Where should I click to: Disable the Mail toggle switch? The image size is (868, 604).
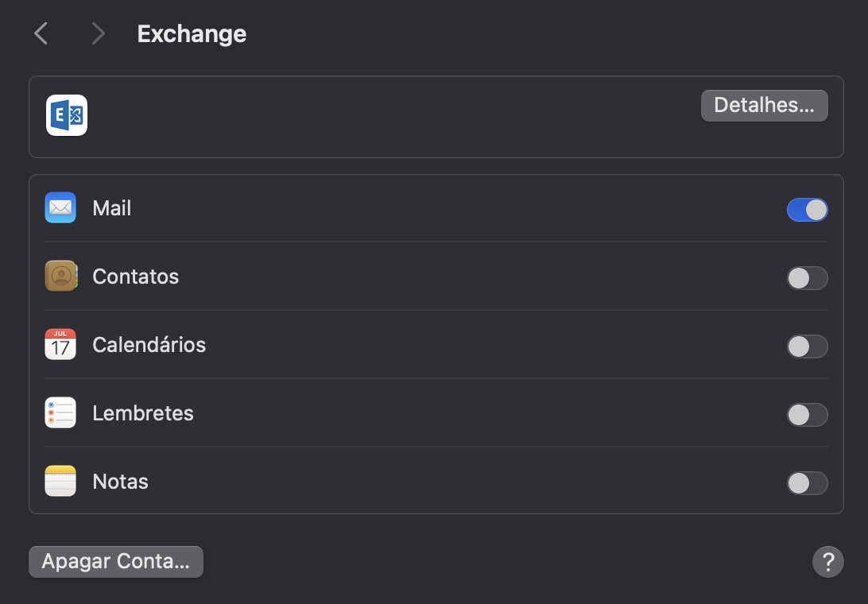807,210
